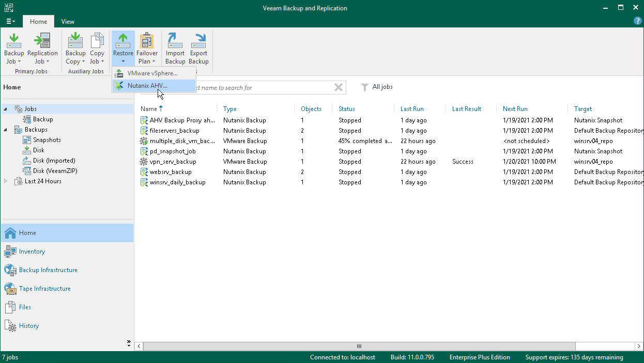This screenshot has height=363, width=644.
Task: Open the Restore dropdown arrow
Action: click(x=123, y=61)
